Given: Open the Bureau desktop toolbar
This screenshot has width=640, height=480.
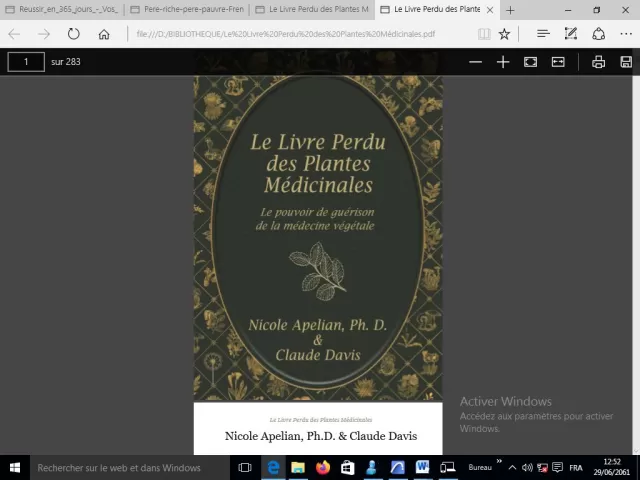Looking at the screenshot, I should tap(480, 467).
